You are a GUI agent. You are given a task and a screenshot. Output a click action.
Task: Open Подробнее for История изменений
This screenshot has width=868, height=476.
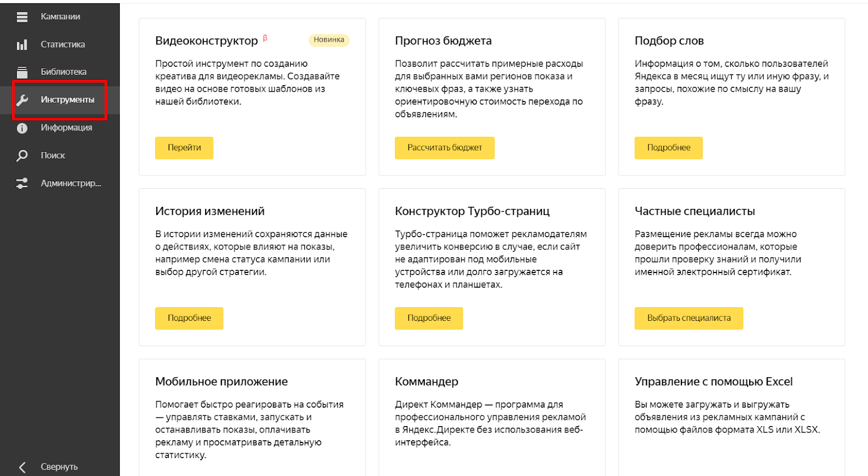point(189,318)
